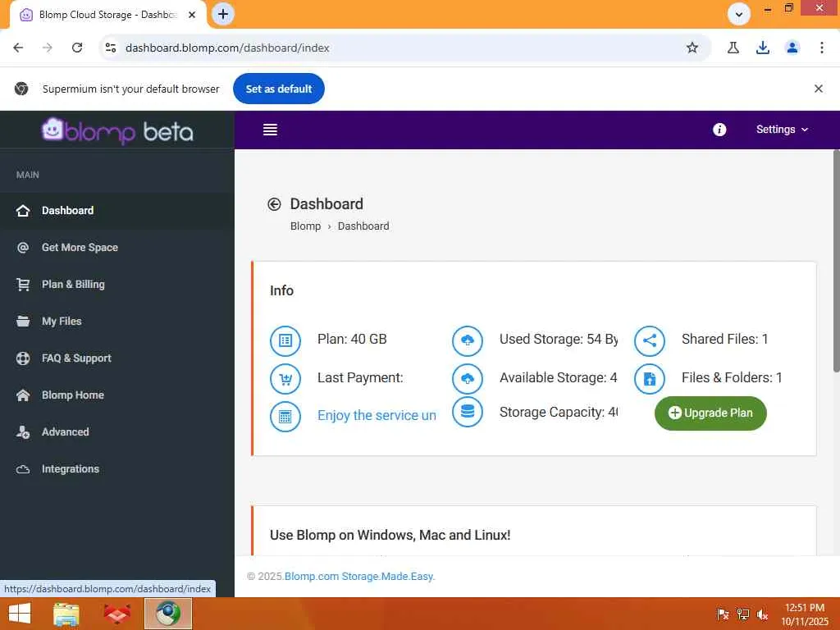Open the browser profile icon
This screenshot has height=630, width=840.
tap(792, 48)
